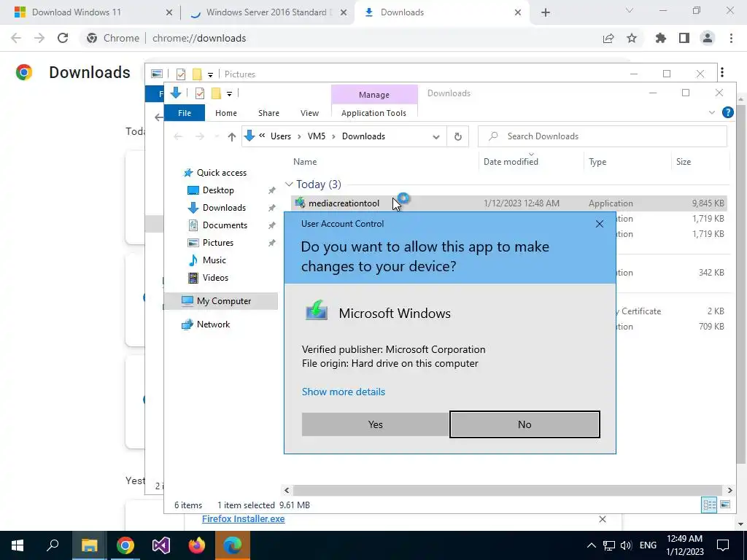Open the volume speaker tray icon

point(626,545)
